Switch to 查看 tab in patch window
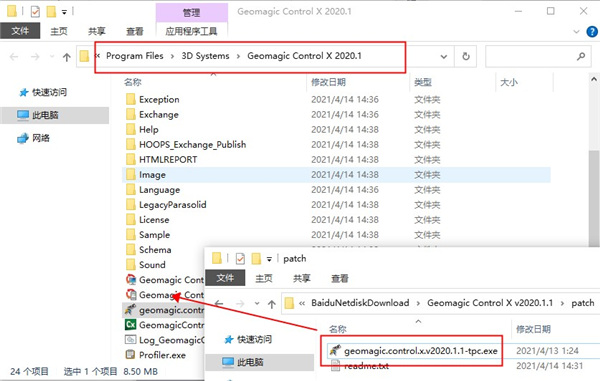 coord(340,278)
